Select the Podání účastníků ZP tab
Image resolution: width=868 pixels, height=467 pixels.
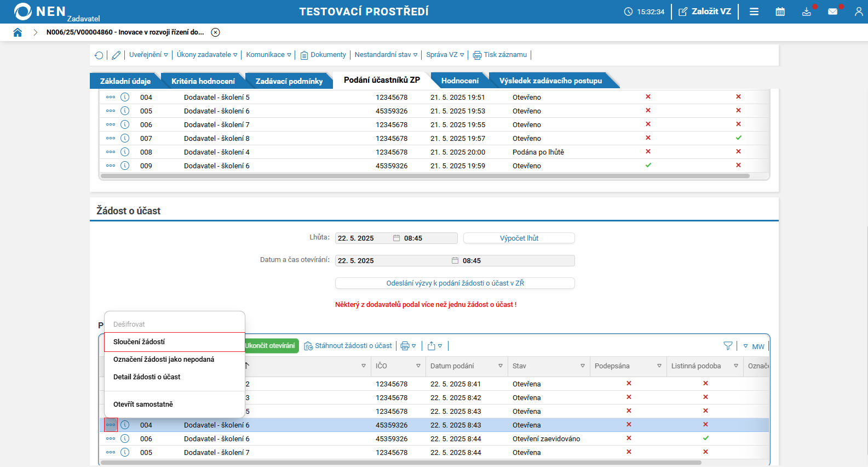382,80
